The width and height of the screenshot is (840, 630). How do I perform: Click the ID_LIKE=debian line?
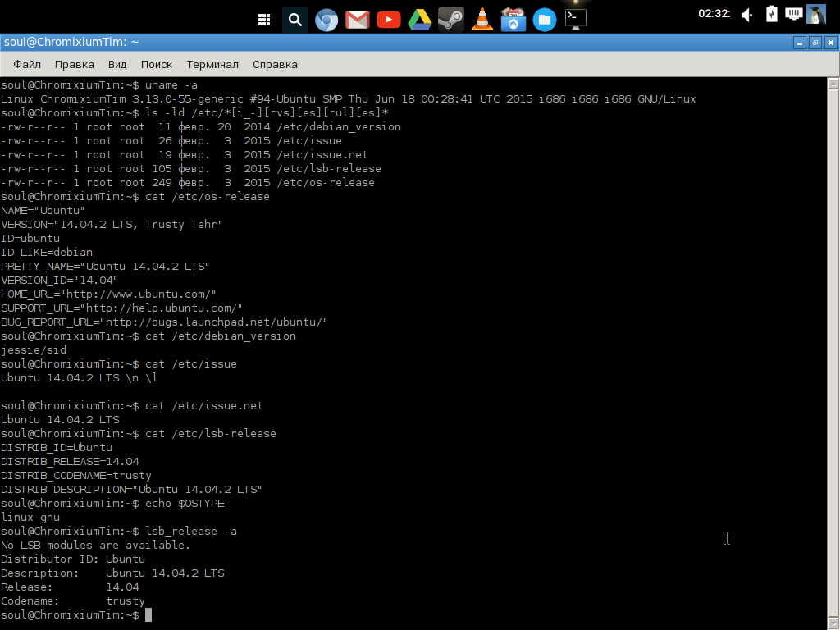click(47, 253)
